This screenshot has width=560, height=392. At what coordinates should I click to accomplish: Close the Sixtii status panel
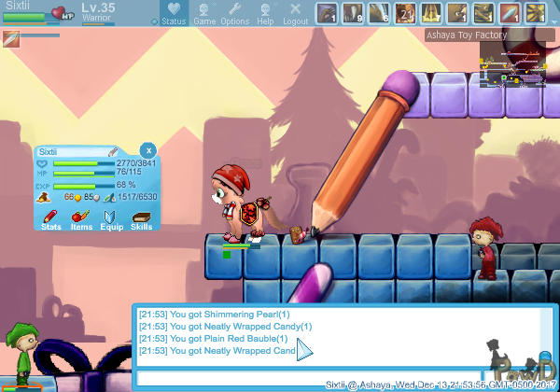click(x=147, y=149)
